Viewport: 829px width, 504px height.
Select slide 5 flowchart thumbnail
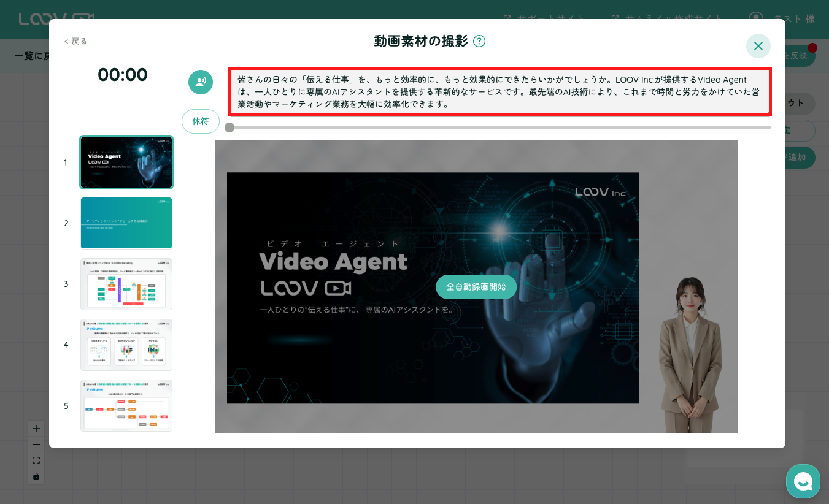(126, 405)
